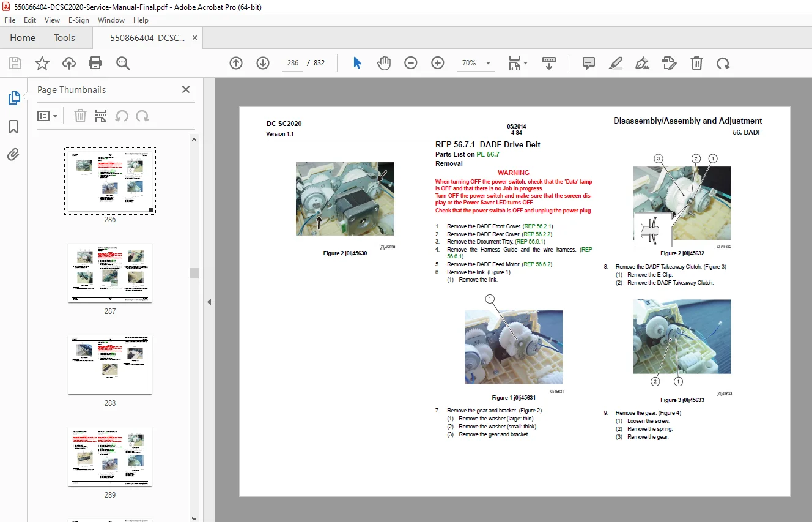Select the Highlight text pen tool
The height and width of the screenshot is (522, 812).
click(x=616, y=63)
